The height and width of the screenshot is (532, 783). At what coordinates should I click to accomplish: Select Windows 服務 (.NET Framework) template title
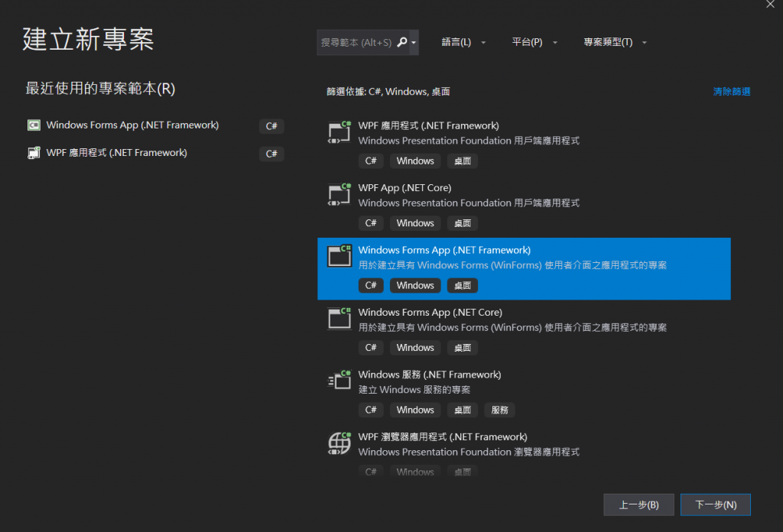(x=430, y=375)
